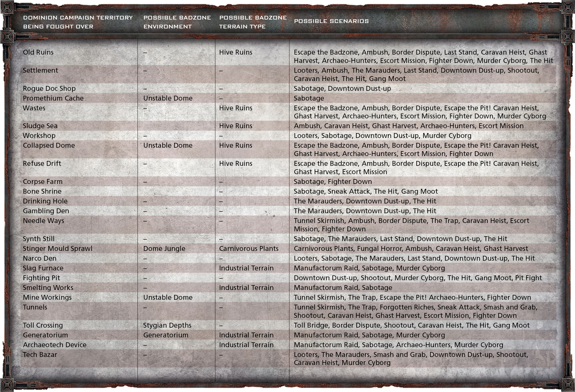Click the 'Refuse Drift' cell
Viewport: 575px width, 392px height.
pyautogui.click(x=42, y=164)
